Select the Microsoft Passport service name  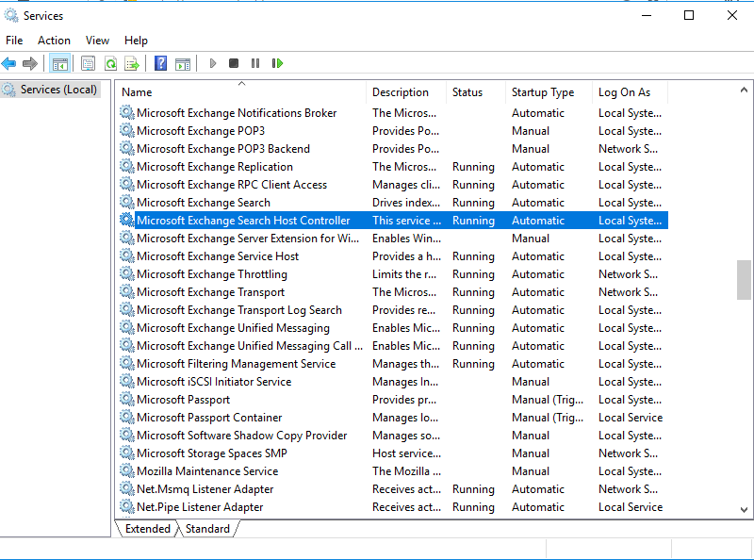(183, 400)
